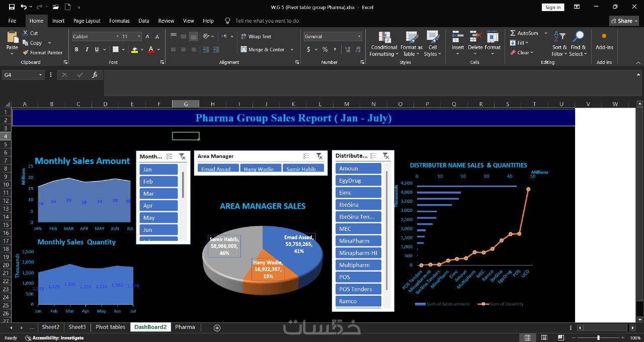Apply center horizontal alignment
The height and width of the screenshot is (342, 644).
coord(183,49)
